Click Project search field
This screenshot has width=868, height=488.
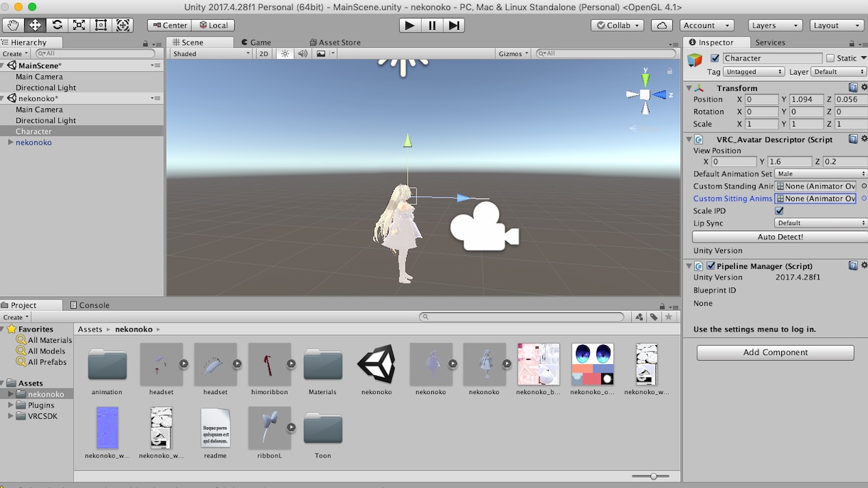click(x=522, y=317)
